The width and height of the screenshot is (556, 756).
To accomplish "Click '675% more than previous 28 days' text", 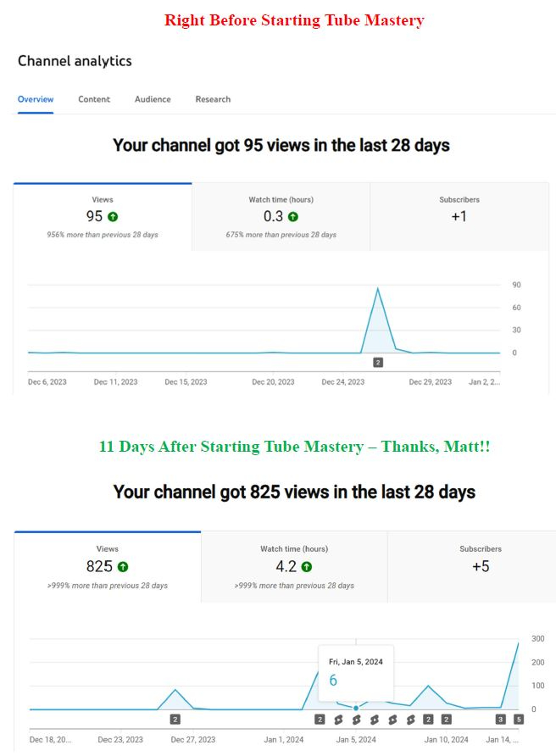I will coord(281,235).
